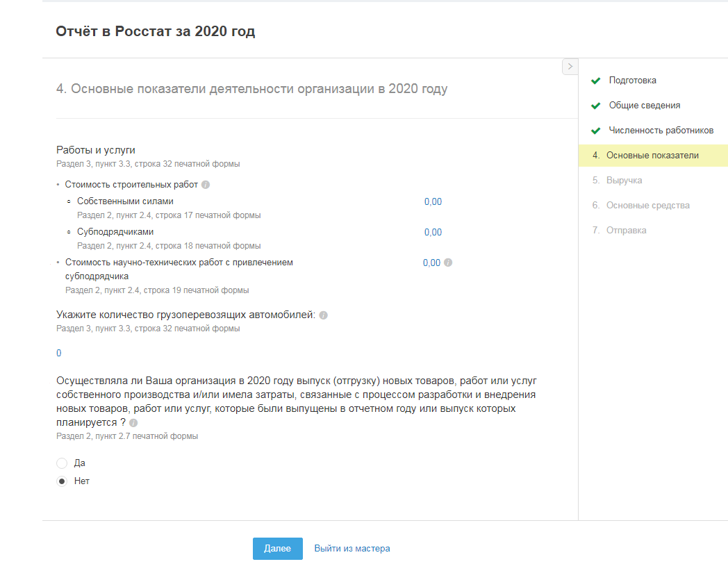Edit number of cargo vehicles value 0
Screen dimensions: 728x564
tap(59, 354)
